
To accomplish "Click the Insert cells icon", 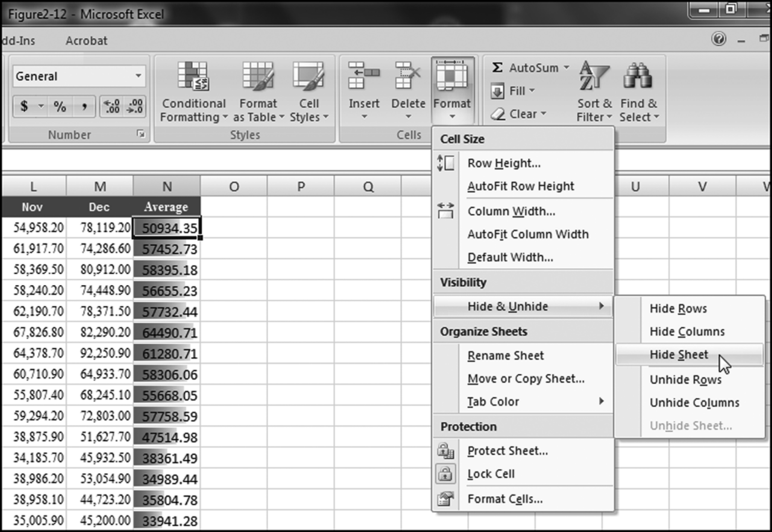I will pos(363,75).
